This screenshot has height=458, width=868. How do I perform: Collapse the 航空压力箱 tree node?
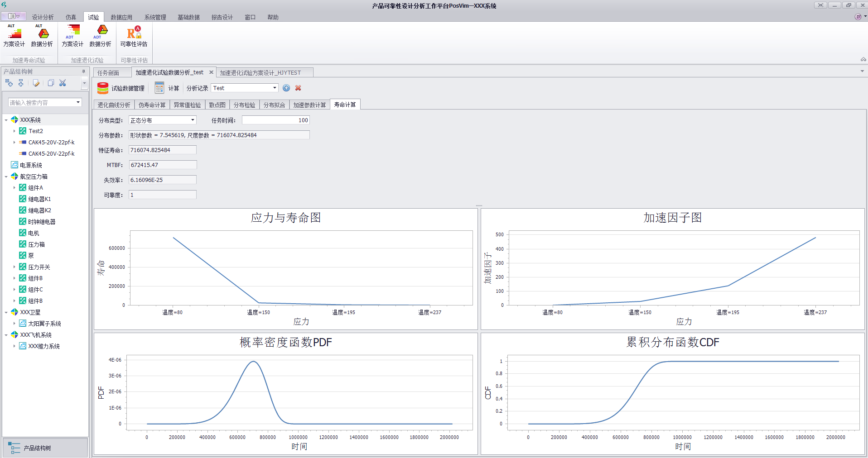click(x=6, y=177)
